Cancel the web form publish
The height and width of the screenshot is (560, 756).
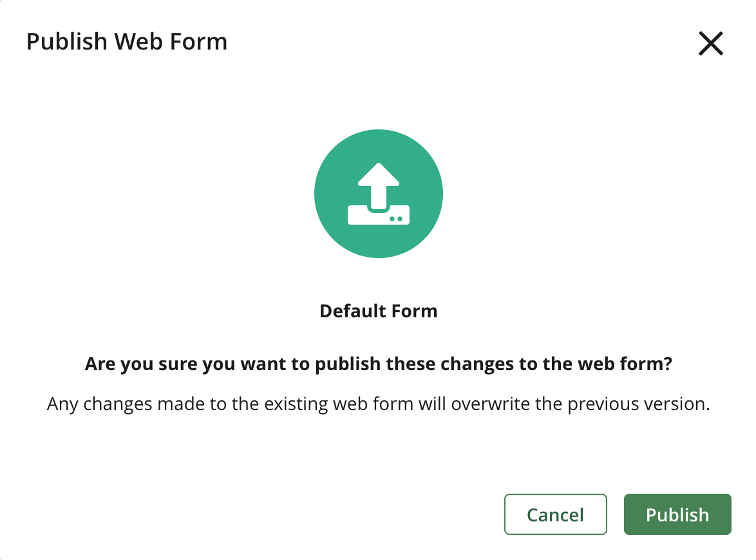click(555, 514)
